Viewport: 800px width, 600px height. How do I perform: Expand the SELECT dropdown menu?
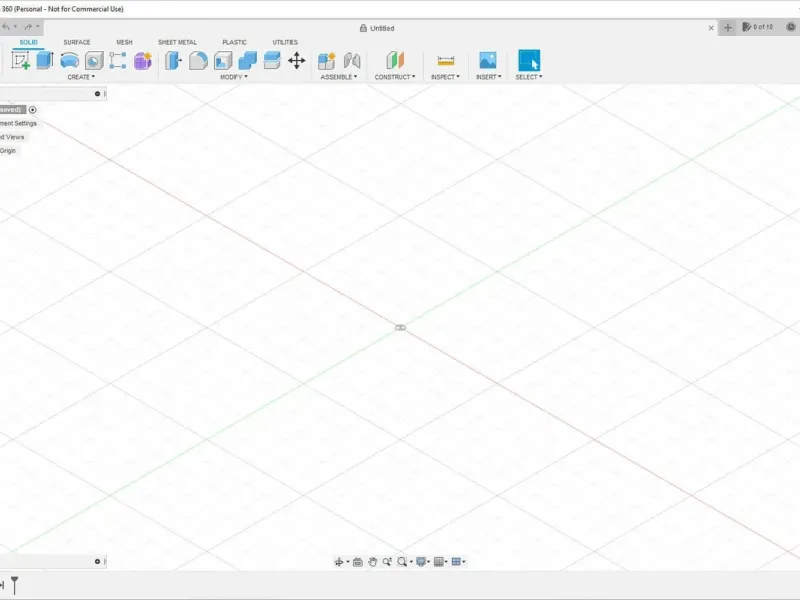pyautogui.click(x=529, y=77)
